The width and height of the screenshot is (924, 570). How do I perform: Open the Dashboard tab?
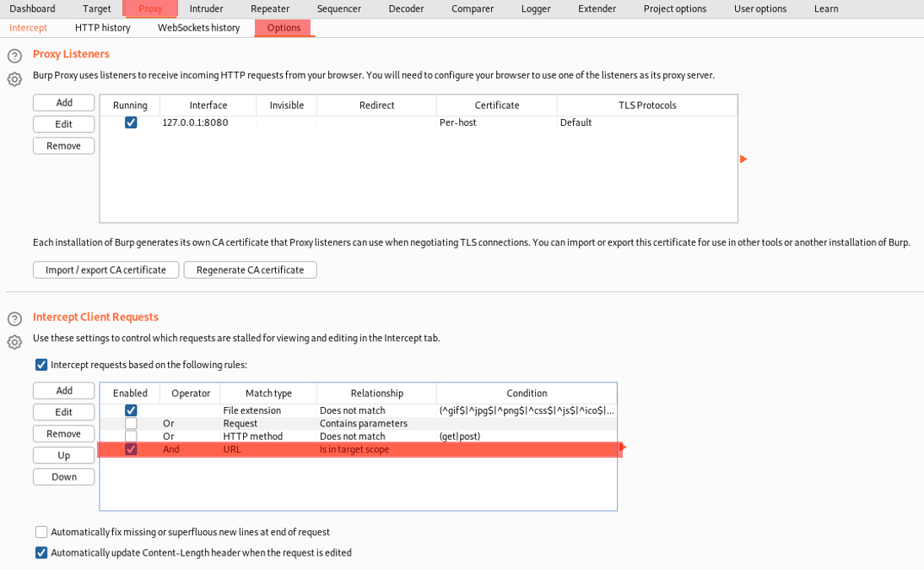coord(32,8)
